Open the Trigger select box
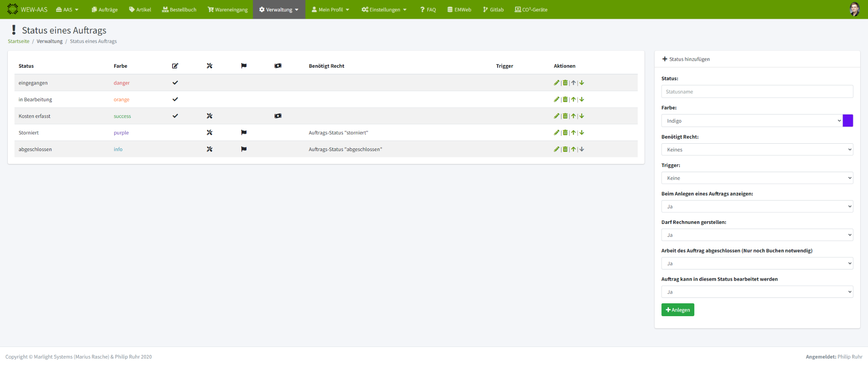Screen dimensions: 868x366 tap(757, 178)
